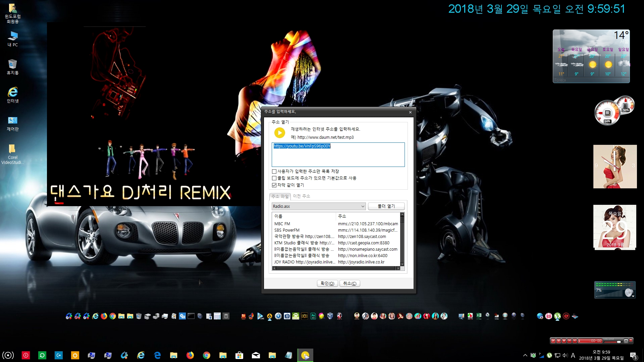Image resolution: width=644 pixels, height=362 pixels.
Task: Stop playback on the mini player widget
Action: click(564, 341)
